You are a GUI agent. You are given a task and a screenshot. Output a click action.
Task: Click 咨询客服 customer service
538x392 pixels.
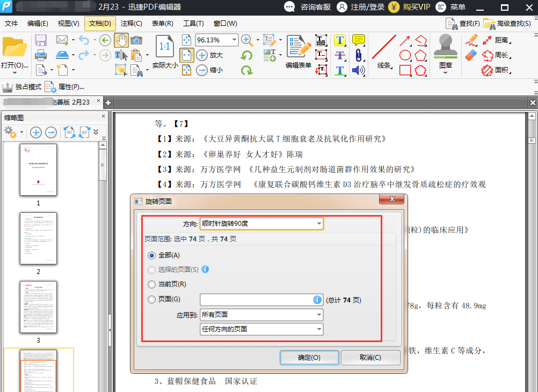point(308,7)
